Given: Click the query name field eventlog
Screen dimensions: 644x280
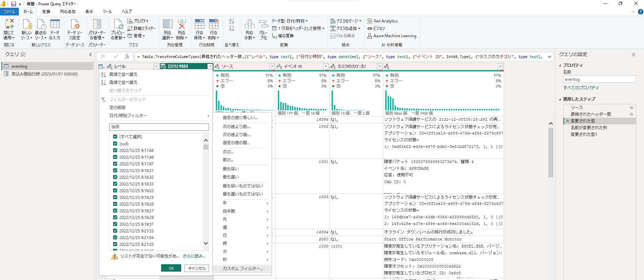Looking at the screenshot, I should [x=599, y=79].
